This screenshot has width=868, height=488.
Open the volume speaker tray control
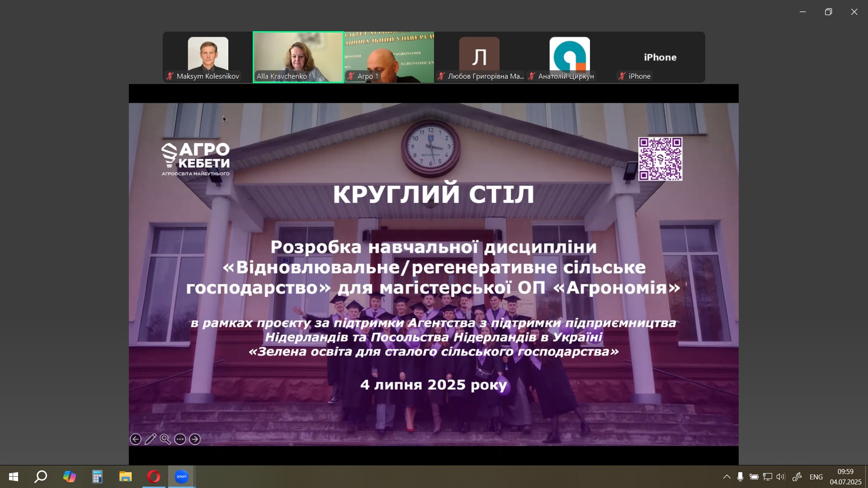(x=781, y=477)
